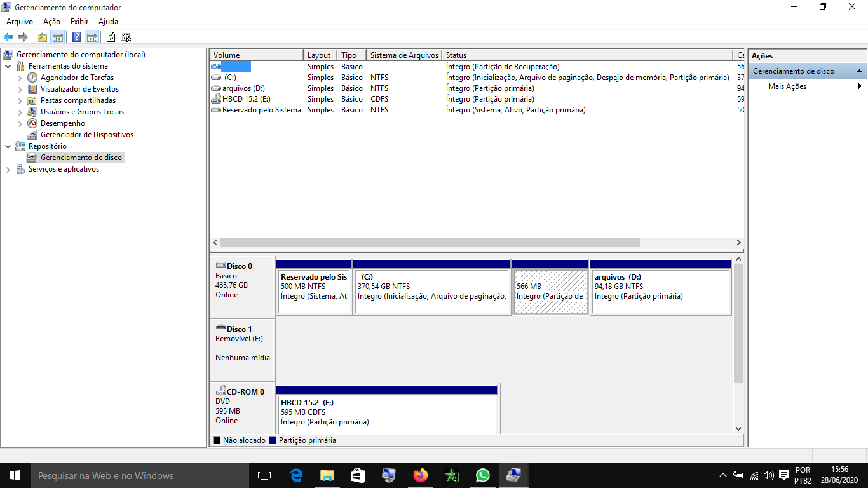Open WhatsApp from the taskbar
Screen dimensions: 868x488
click(x=483, y=475)
